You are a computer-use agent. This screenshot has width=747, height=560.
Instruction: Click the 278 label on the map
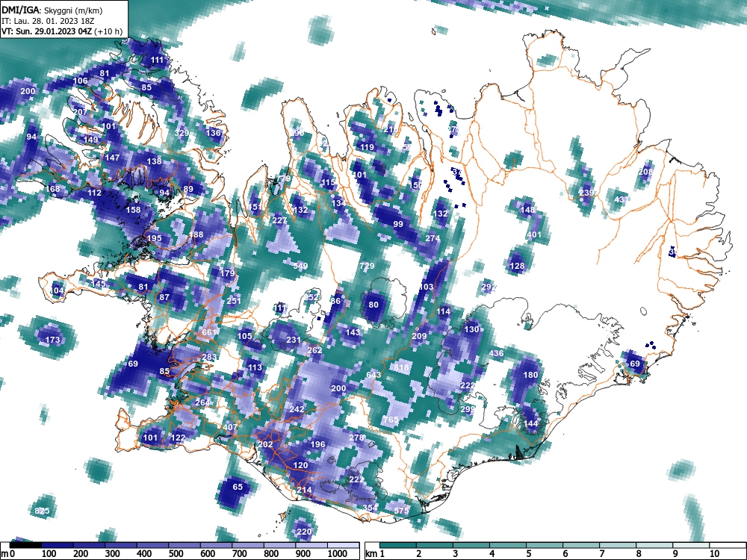tap(357, 437)
